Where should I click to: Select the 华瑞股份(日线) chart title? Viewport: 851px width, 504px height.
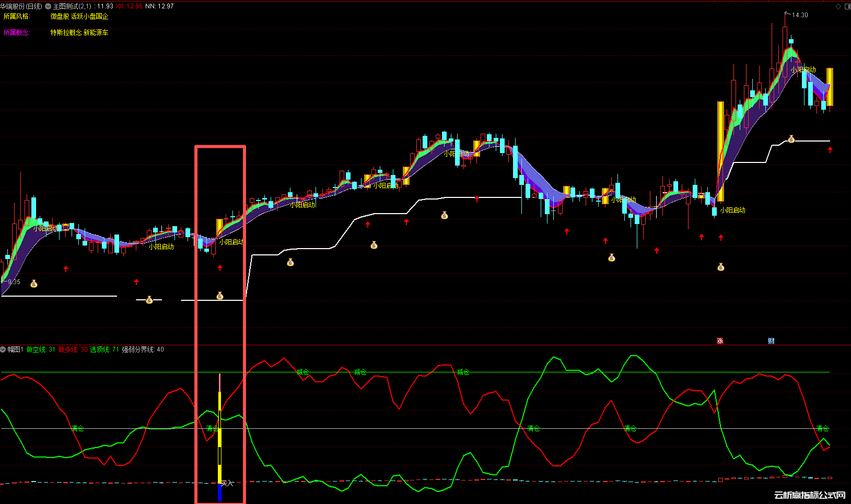coord(21,6)
